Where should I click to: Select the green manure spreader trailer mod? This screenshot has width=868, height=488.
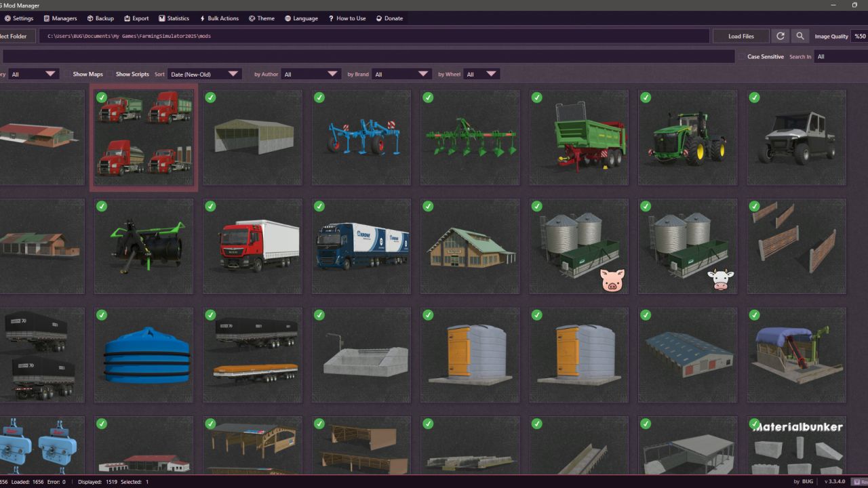pos(579,138)
